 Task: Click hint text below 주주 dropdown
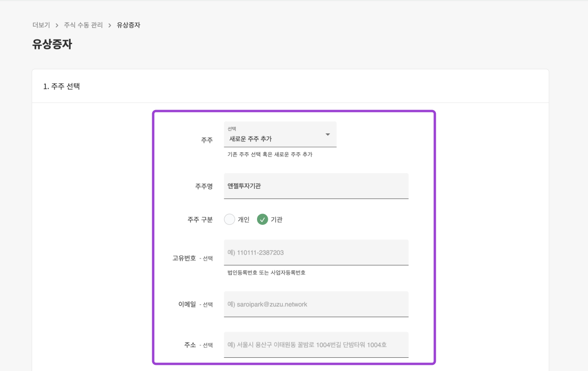270,155
